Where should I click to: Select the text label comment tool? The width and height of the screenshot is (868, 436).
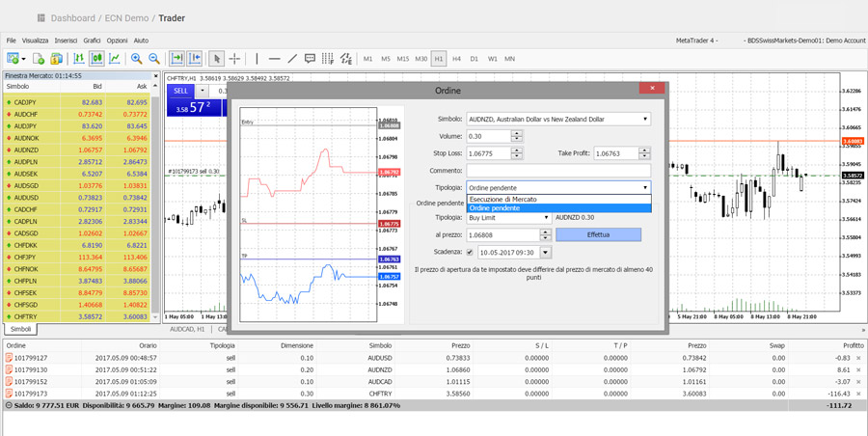click(310, 59)
